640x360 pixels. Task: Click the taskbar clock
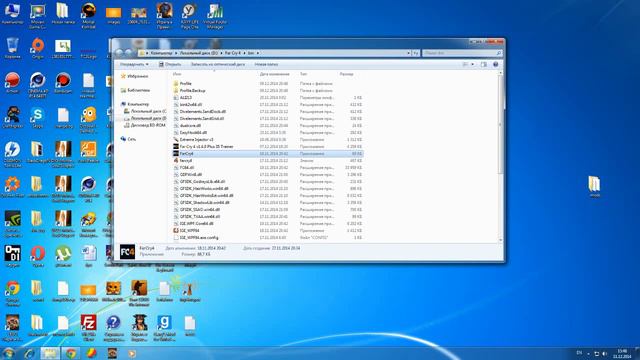point(622,353)
